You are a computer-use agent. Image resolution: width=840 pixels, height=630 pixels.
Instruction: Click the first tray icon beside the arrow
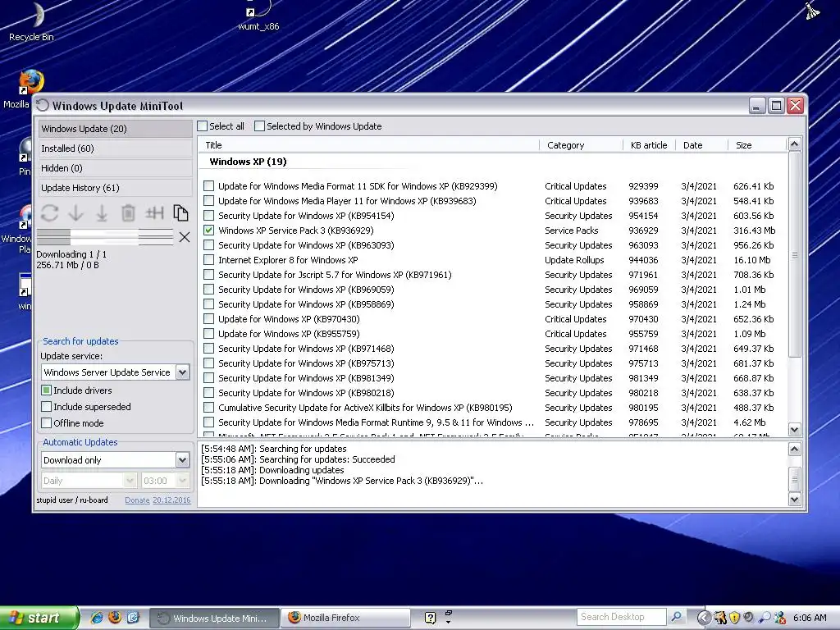(720, 618)
